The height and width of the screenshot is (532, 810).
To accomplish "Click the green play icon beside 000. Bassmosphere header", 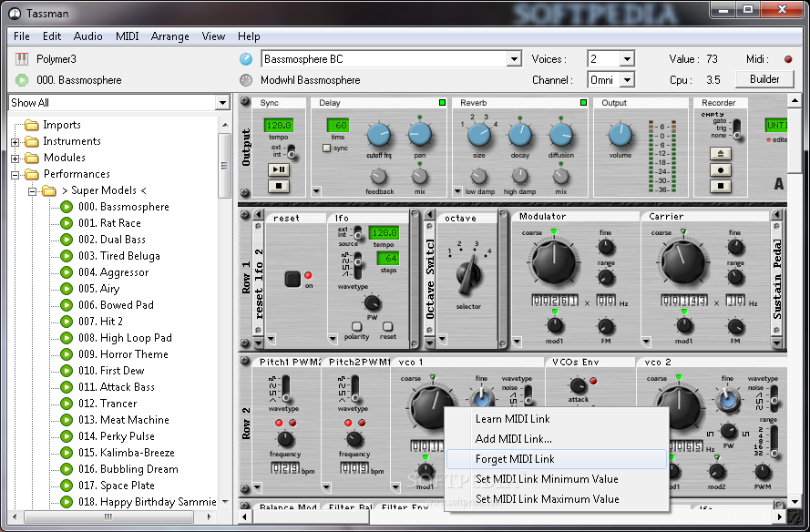I will (22, 80).
